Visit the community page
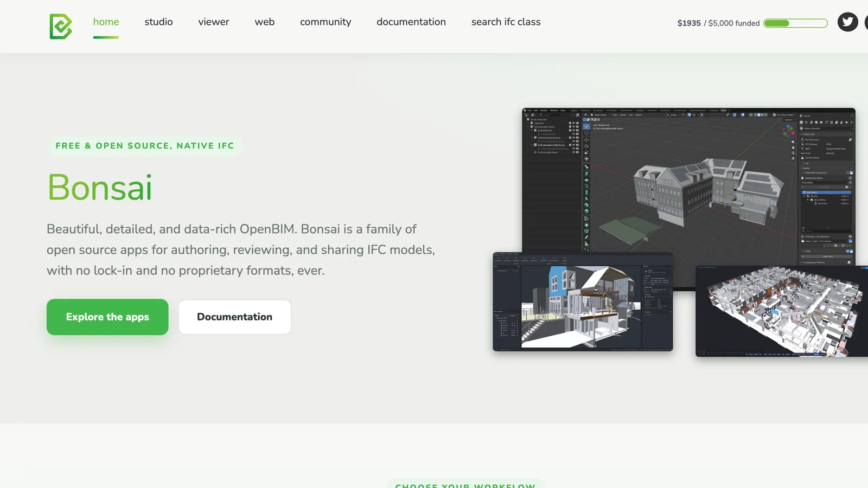The width and height of the screenshot is (868, 488). 325,22
